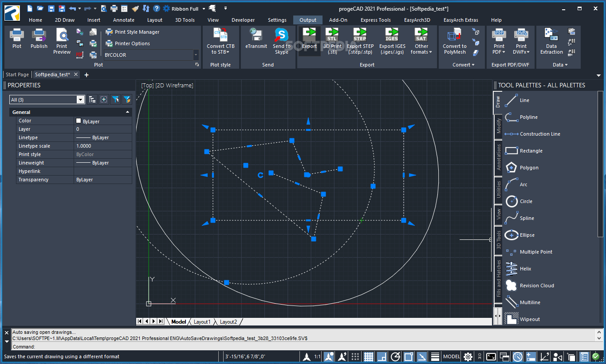Select the Rectangle tool in palette
The height and width of the screenshot is (364, 606).
point(524,151)
